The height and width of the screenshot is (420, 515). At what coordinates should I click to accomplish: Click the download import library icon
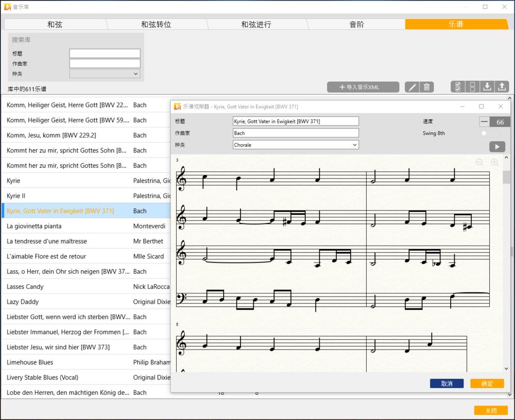click(x=487, y=87)
